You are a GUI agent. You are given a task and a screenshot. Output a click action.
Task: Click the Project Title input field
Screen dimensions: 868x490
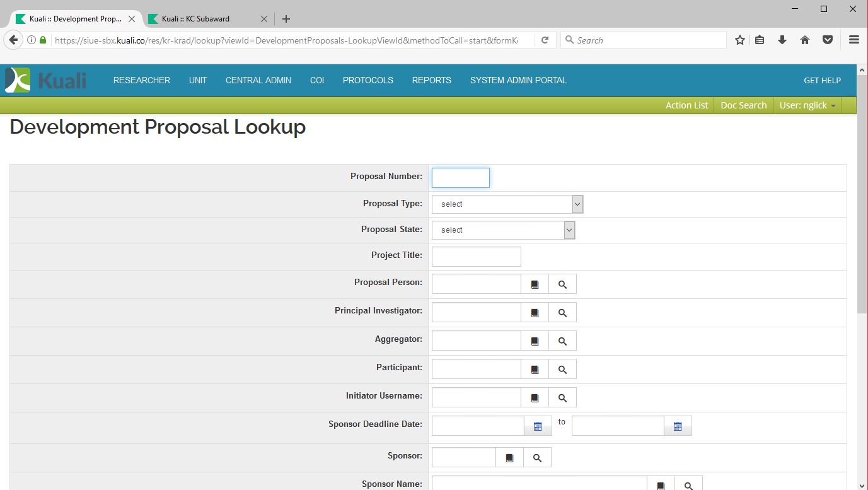pyautogui.click(x=476, y=257)
